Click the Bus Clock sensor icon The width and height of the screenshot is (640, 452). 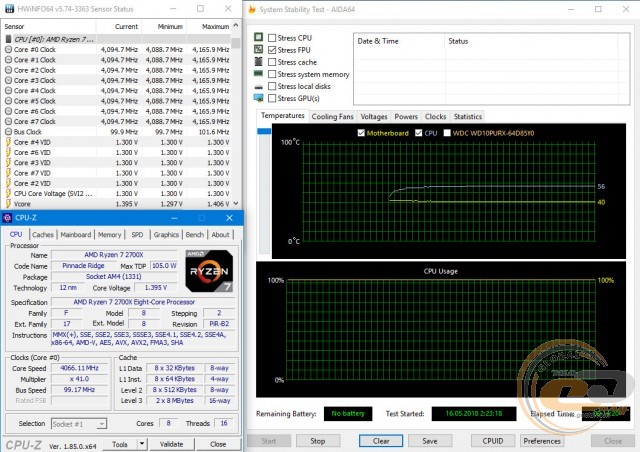tap(8, 131)
